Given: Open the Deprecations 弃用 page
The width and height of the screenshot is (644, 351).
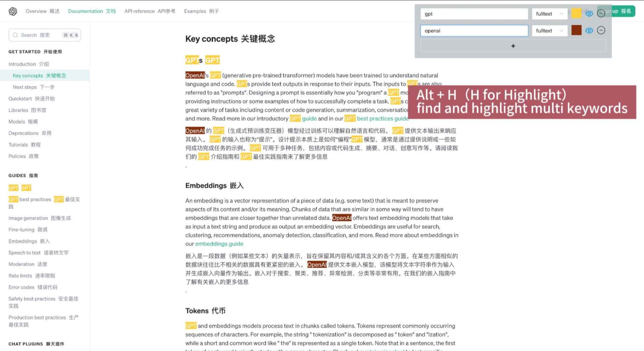Looking at the screenshot, I should point(30,133).
